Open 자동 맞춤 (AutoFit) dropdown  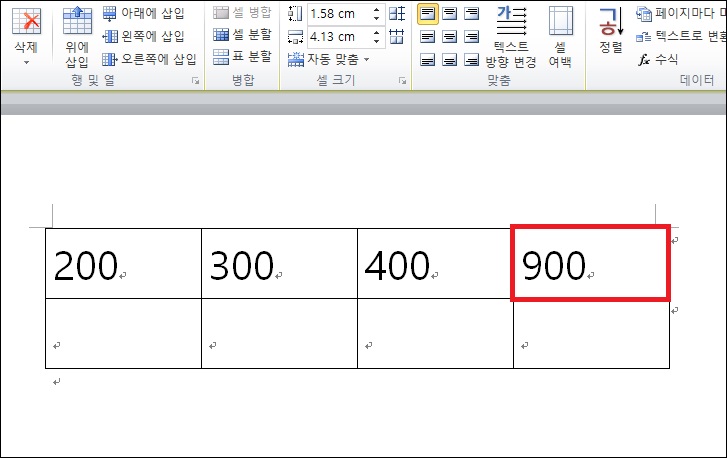pyautogui.click(x=328, y=59)
